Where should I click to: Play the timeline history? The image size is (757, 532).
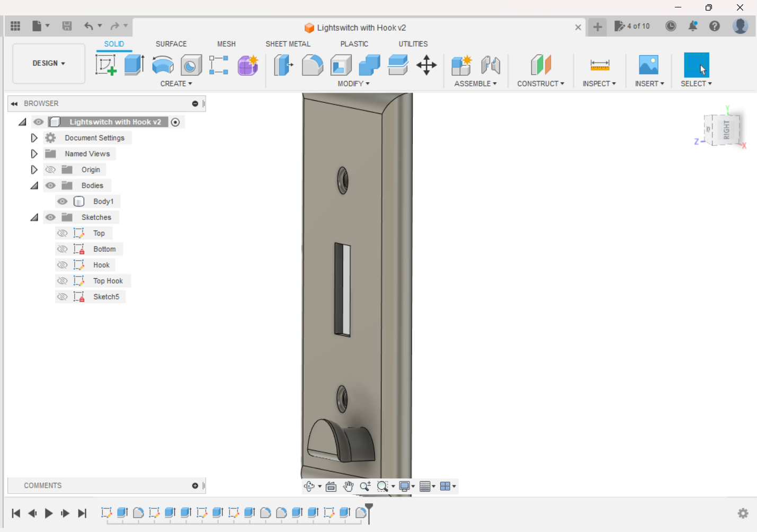tap(49, 513)
